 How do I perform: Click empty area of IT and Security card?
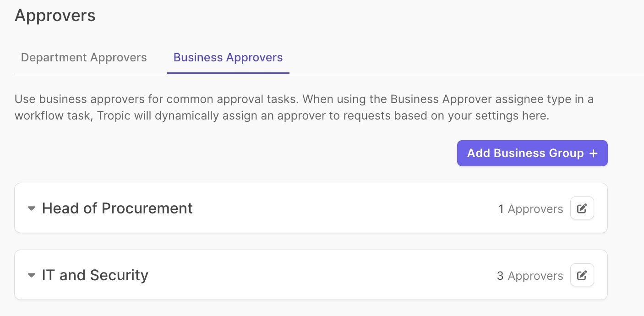(x=321, y=275)
